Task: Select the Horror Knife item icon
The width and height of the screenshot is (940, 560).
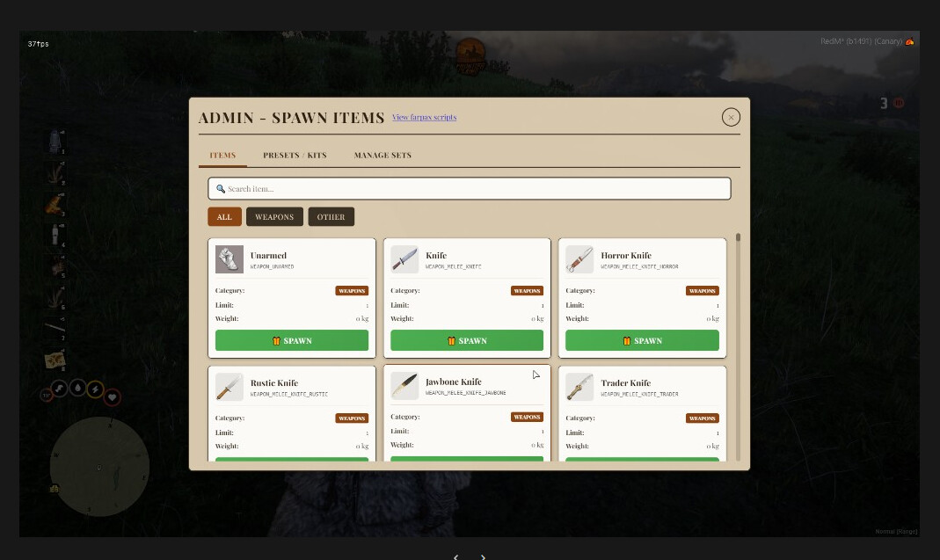Action: [x=579, y=259]
